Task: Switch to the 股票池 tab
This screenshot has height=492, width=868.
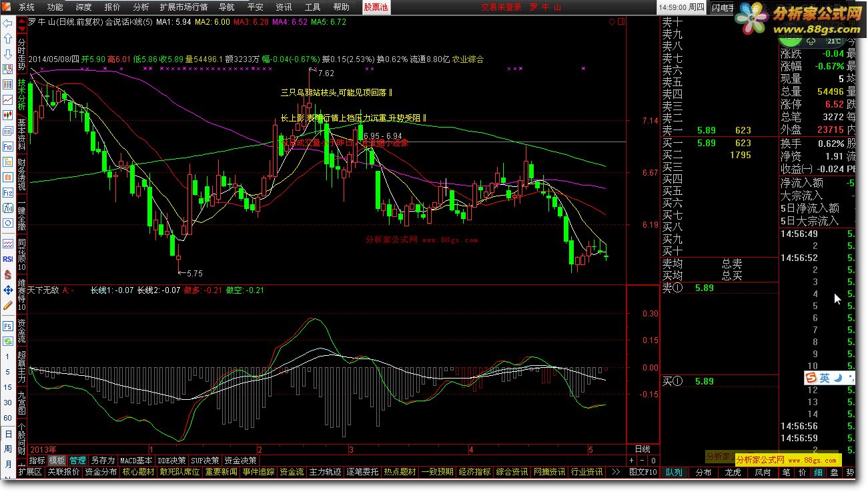Action: [x=376, y=7]
